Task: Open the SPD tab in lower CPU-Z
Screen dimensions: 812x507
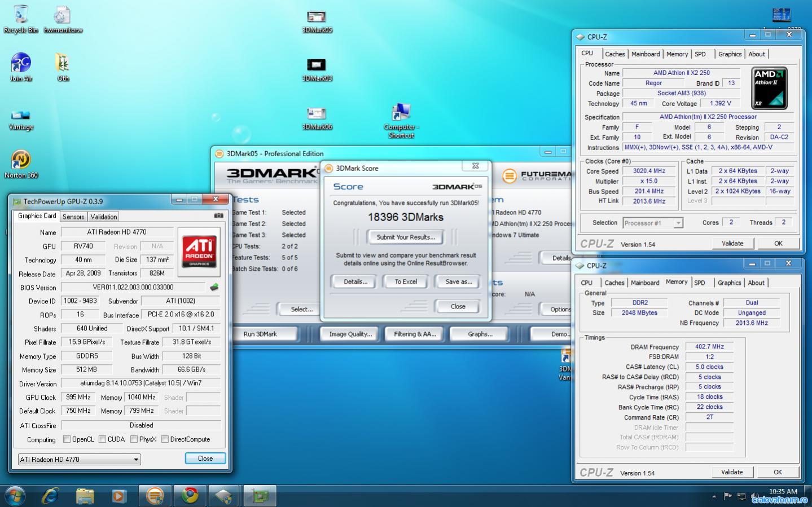Action: [x=700, y=283]
